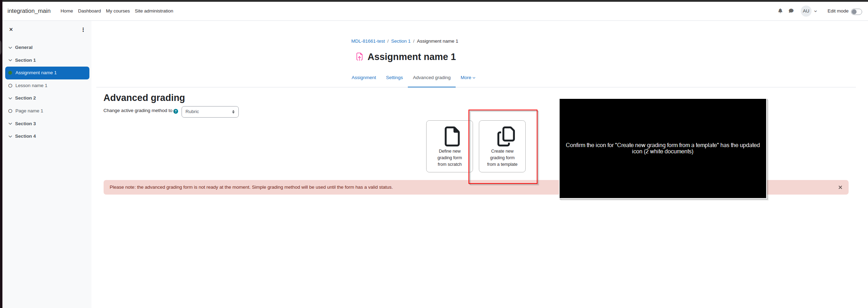
Task: Expand the user menu chevron
Action: pyautogui.click(x=816, y=11)
